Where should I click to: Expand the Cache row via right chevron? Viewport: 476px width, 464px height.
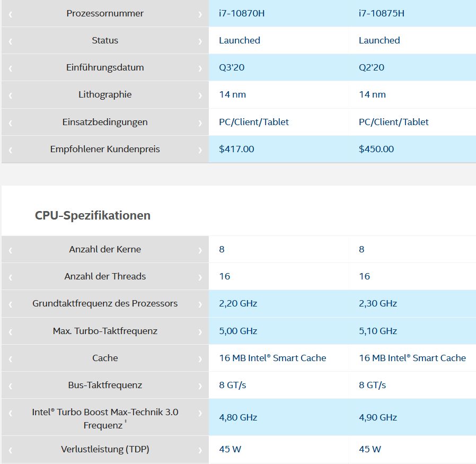tap(200, 359)
